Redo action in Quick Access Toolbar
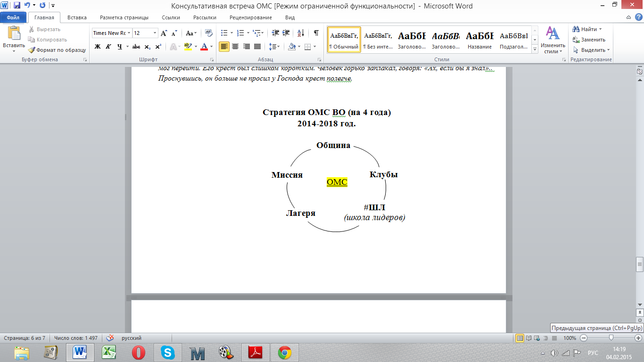The width and height of the screenshot is (644, 362). 42,6
